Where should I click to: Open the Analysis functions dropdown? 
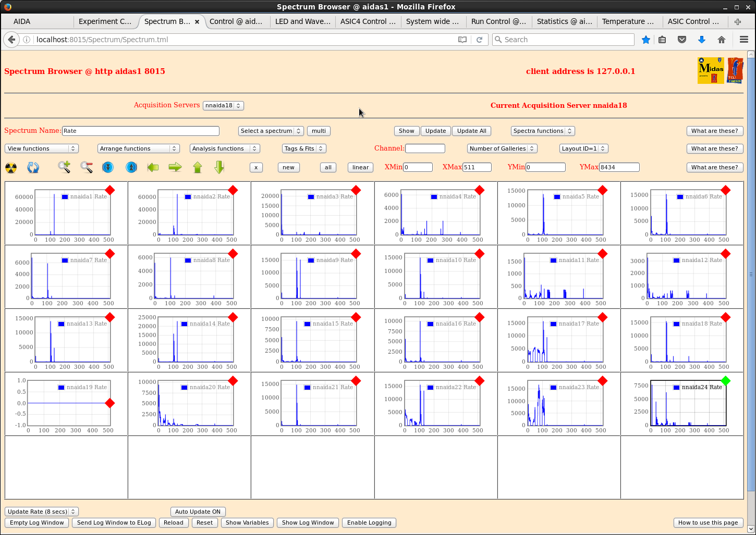pos(225,148)
